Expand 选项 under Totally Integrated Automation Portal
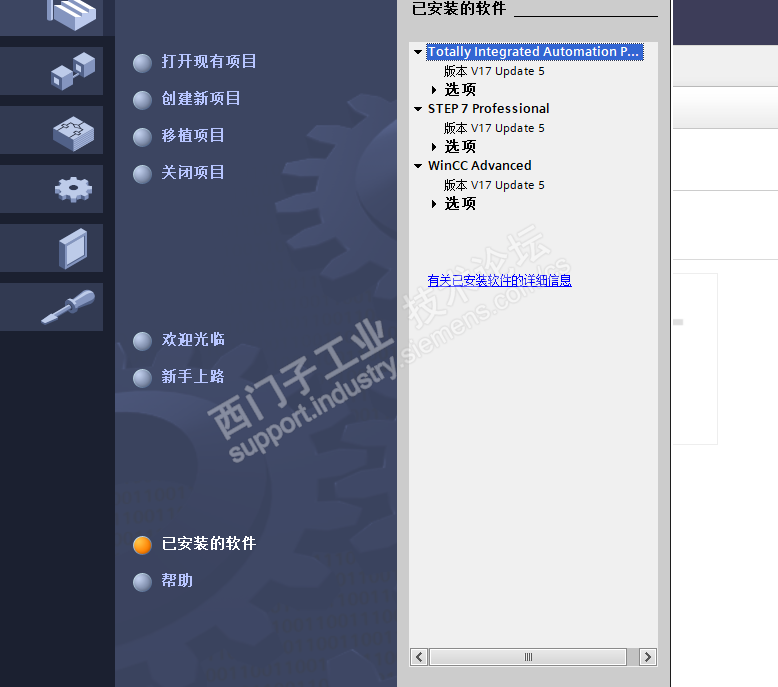Image resolution: width=778 pixels, height=687 pixels. (434, 90)
